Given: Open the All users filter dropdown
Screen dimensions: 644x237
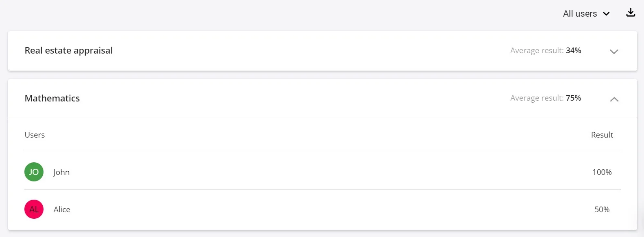Looking at the screenshot, I should (x=580, y=14).
